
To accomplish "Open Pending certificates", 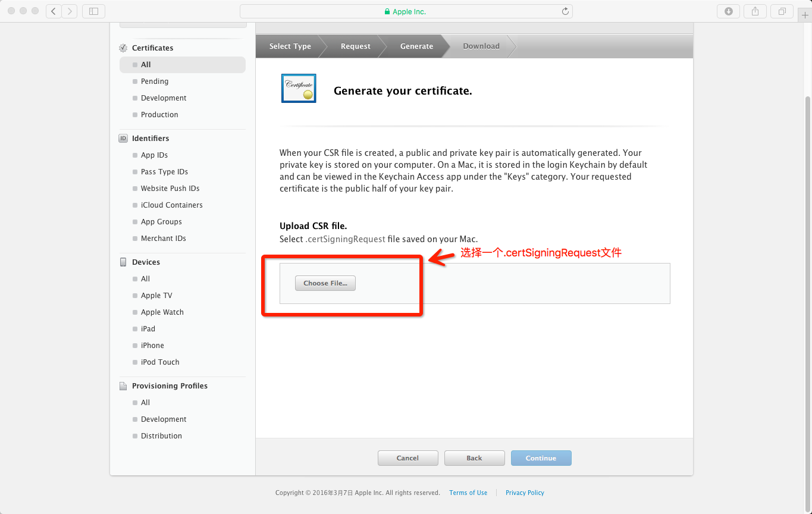I will (x=154, y=82).
